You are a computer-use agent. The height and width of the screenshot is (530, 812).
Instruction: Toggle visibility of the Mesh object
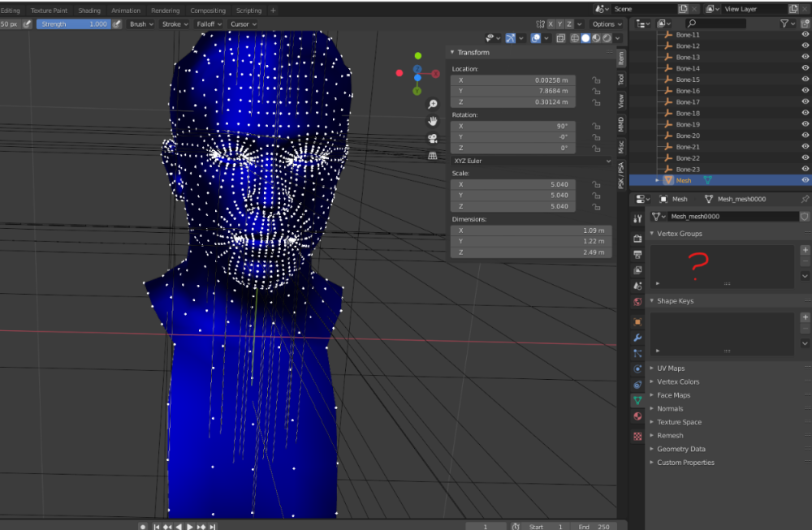[805, 180]
